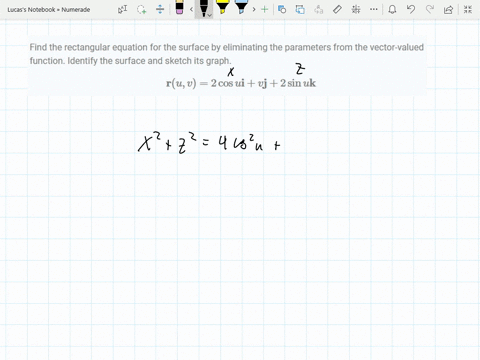Viewport: 480px width, 360px height.
Task: Click the problem statement beginning 'Find the rectangular equation'
Action: (227, 54)
